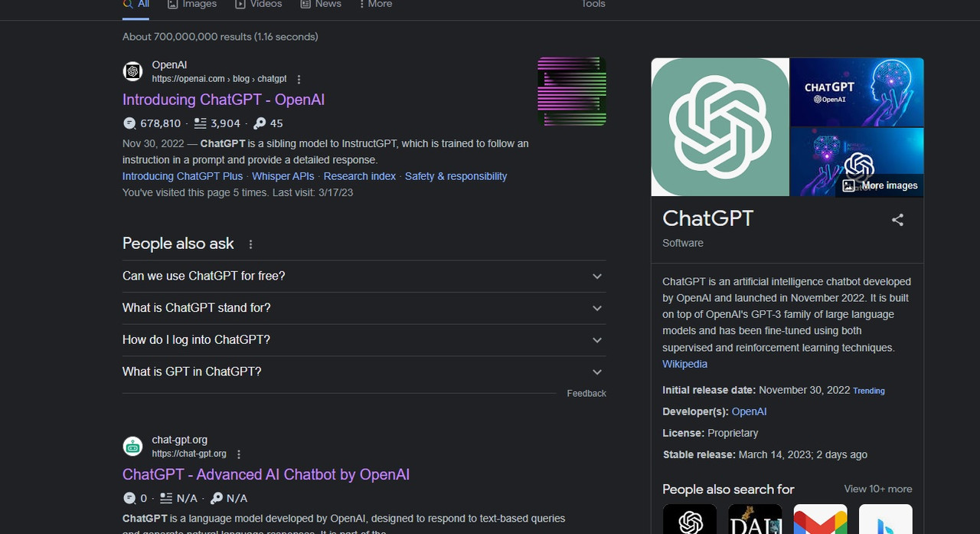
Task: Switch to the Images tab
Action: [x=192, y=5]
